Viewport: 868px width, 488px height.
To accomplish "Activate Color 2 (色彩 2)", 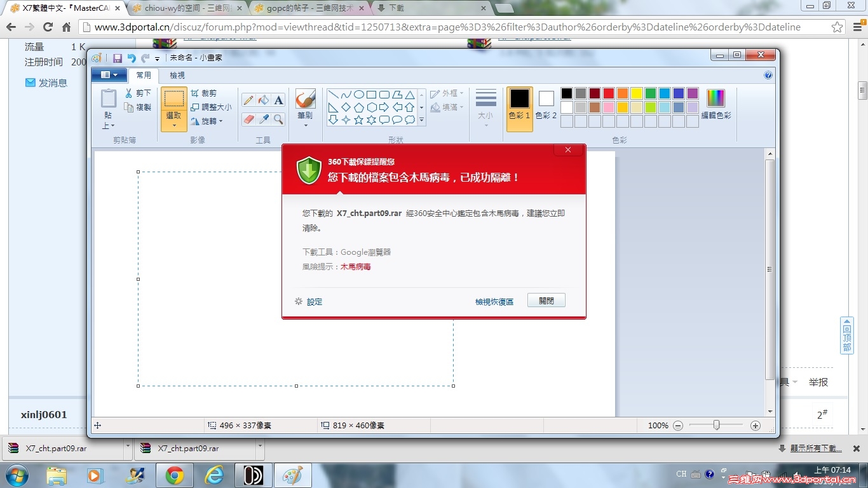I will (546, 105).
